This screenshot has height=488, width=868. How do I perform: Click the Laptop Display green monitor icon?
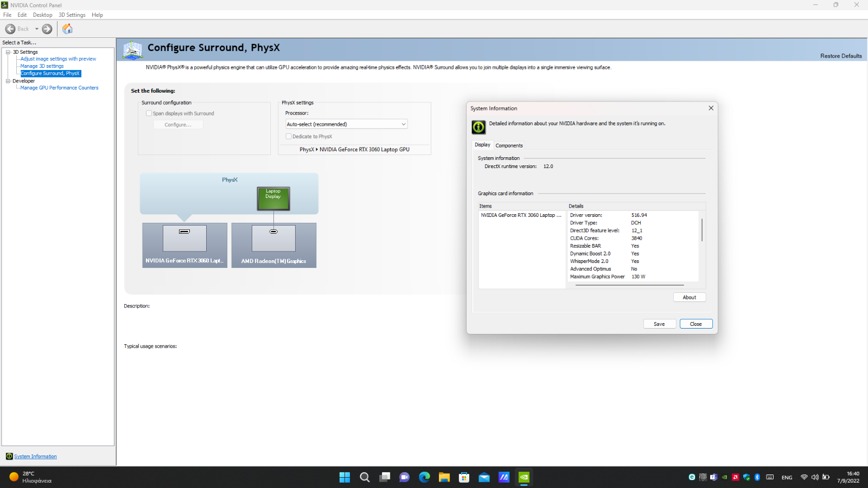tap(273, 198)
